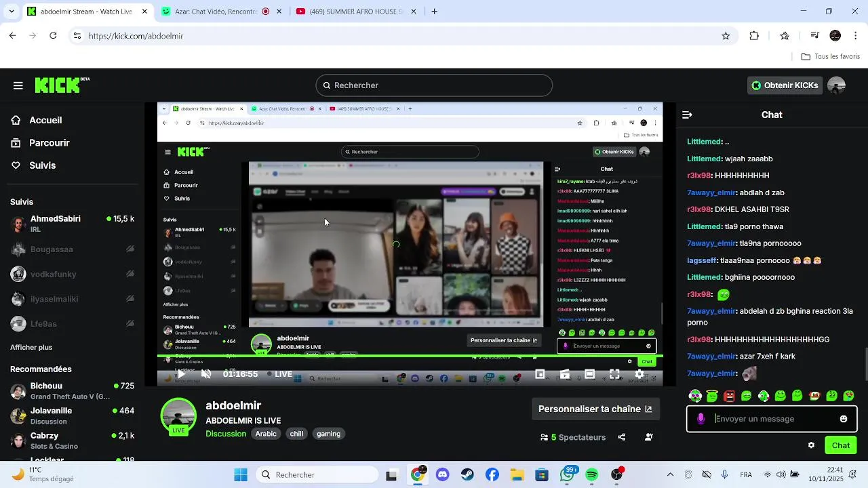
Task: Click the KICK beta logo
Action: pyautogui.click(x=62, y=85)
